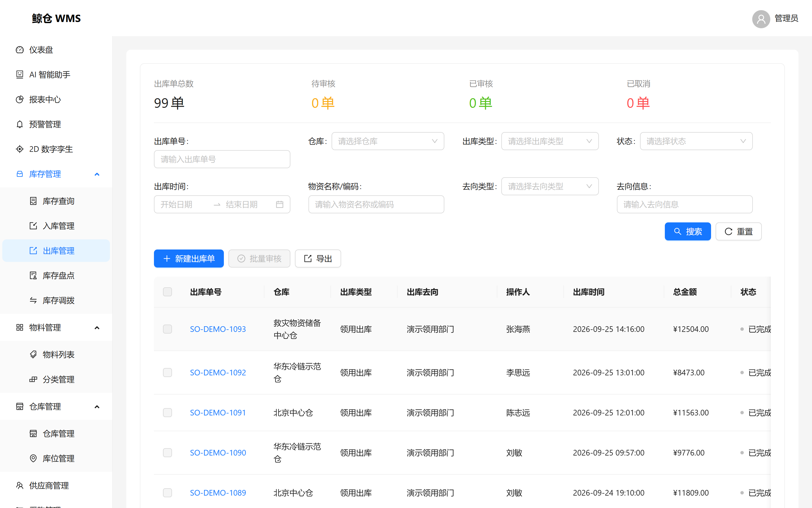
Task: Open order link SO-DEMO-1091
Action: [x=218, y=413]
